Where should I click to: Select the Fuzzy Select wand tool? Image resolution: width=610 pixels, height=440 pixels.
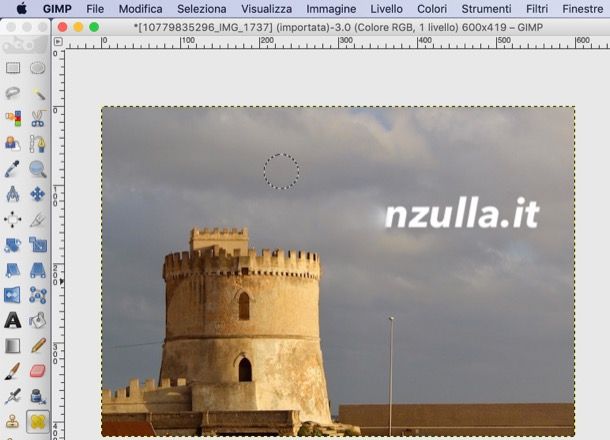click(38, 93)
